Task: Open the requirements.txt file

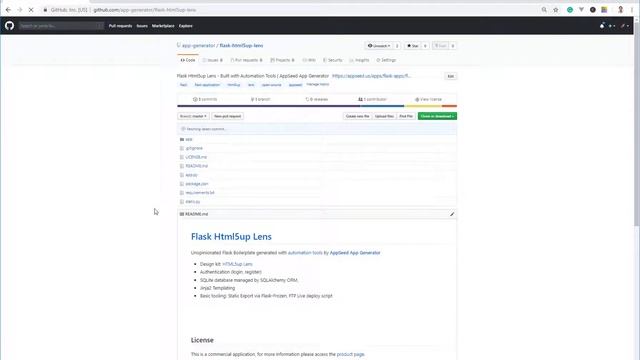Action: coord(200,193)
